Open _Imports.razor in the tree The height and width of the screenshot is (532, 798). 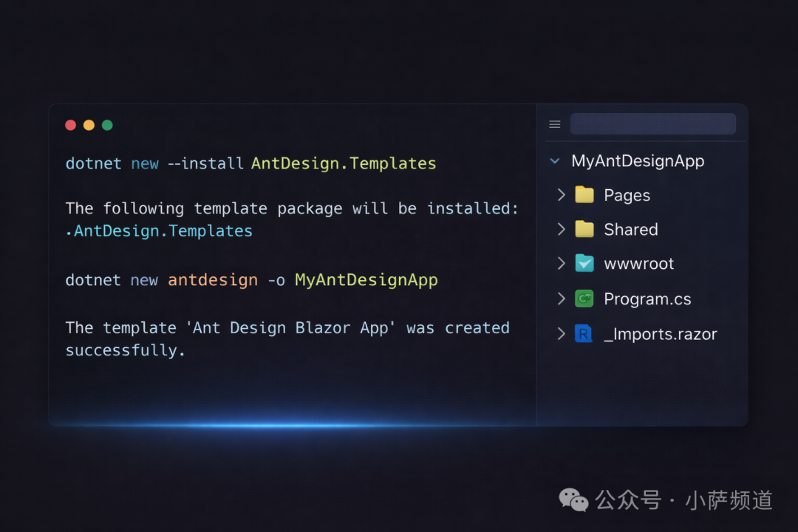660,334
